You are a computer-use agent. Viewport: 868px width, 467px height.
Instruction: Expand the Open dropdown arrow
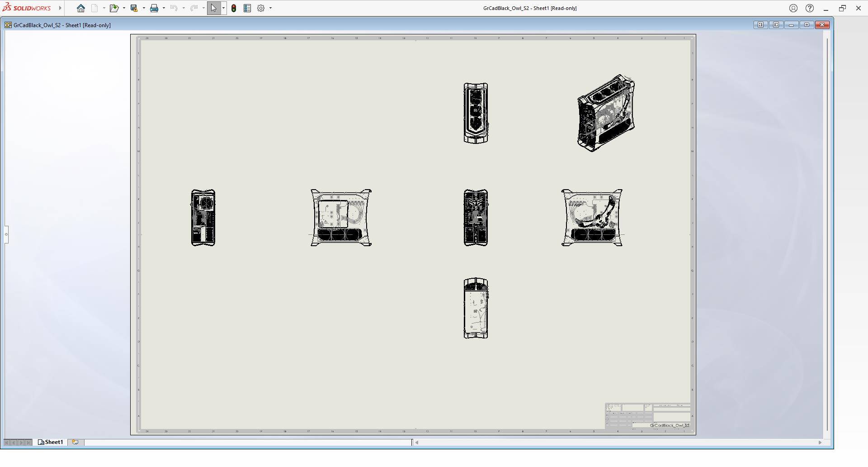coord(124,8)
